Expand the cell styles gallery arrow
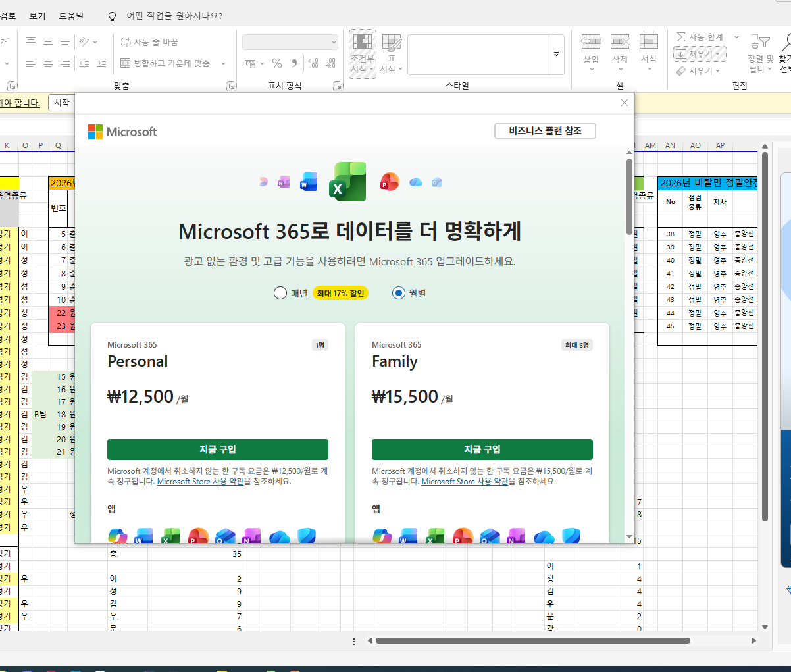Image resolution: width=791 pixels, height=672 pixels. point(556,55)
